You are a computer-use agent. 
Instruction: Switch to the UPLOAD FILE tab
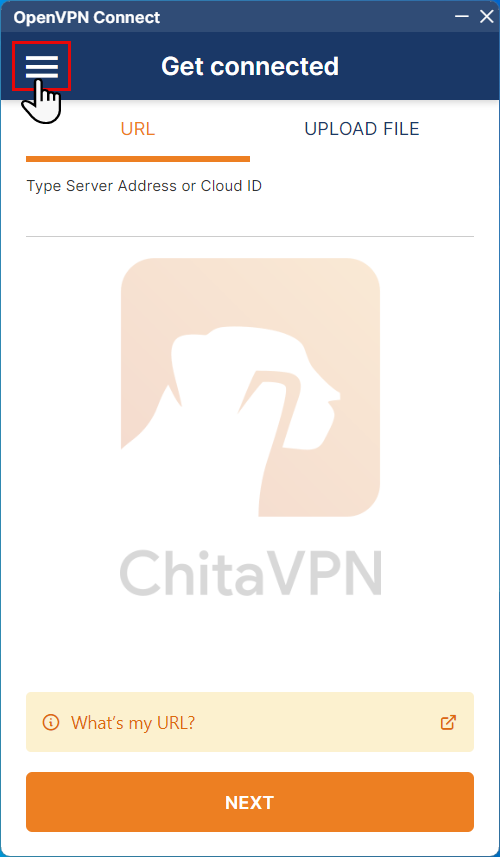(x=362, y=129)
